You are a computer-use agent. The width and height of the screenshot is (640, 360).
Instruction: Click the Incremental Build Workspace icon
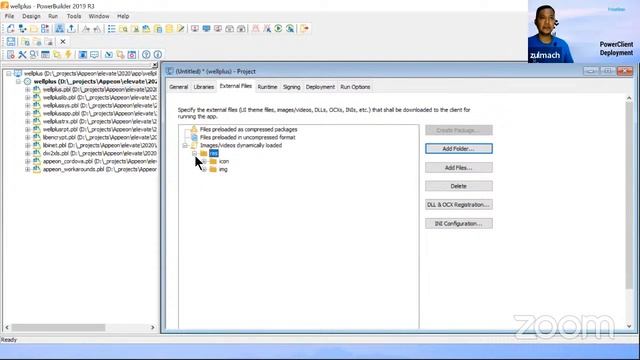click(195, 29)
